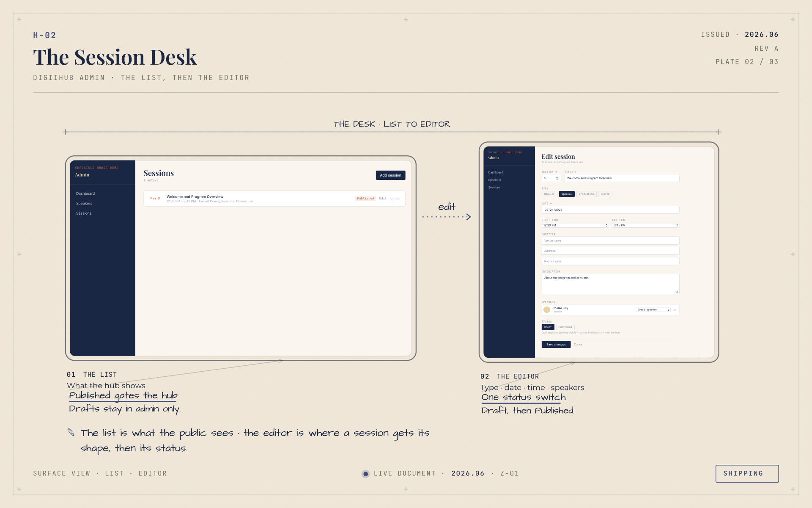
Task: Click the 'H-02' plate code
Action: tap(45, 36)
